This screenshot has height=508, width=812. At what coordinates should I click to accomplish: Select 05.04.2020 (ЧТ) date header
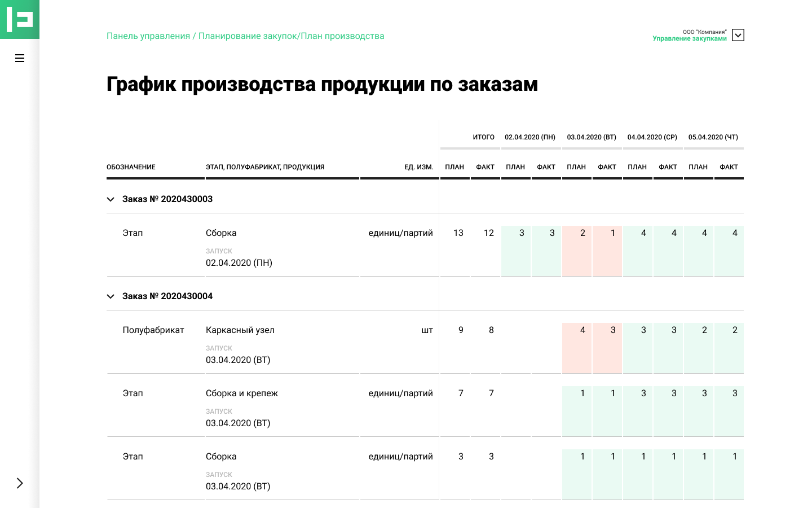(x=713, y=137)
